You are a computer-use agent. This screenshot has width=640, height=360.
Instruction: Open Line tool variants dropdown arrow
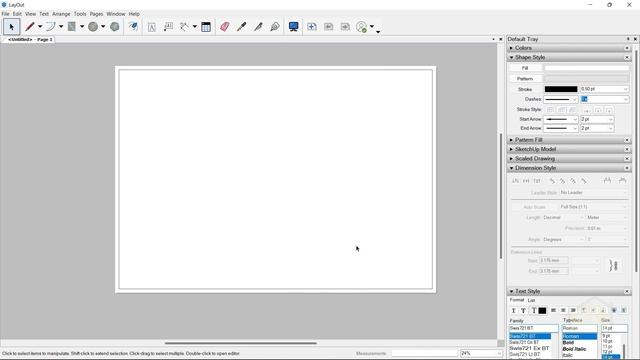click(x=40, y=27)
